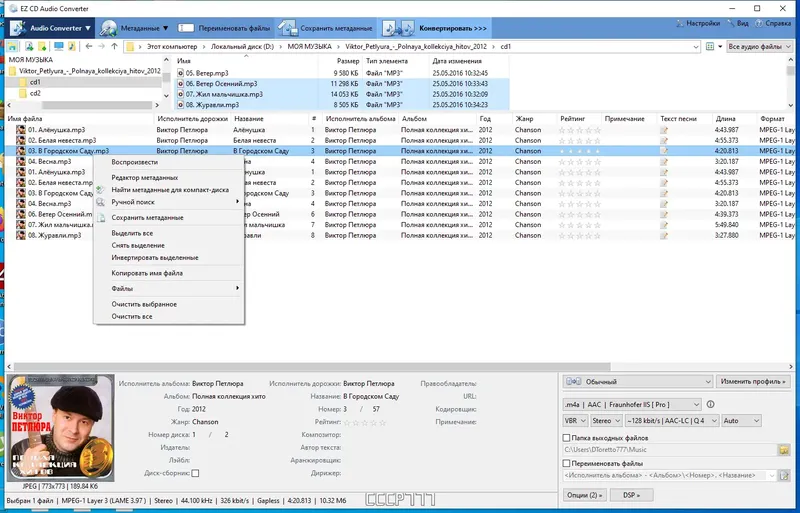Click the view layout grid icon

pos(710,46)
